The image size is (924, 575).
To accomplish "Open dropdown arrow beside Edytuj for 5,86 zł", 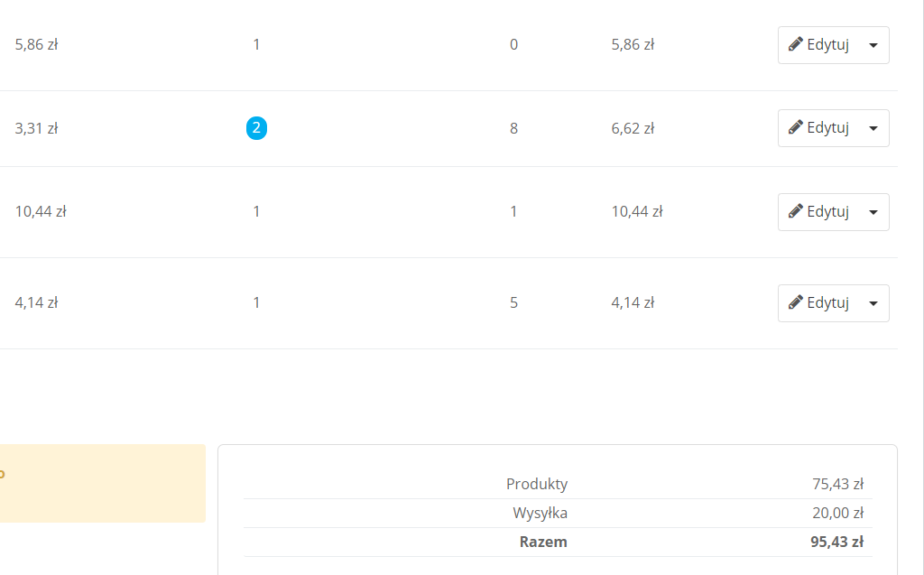I will pyautogui.click(x=873, y=45).
